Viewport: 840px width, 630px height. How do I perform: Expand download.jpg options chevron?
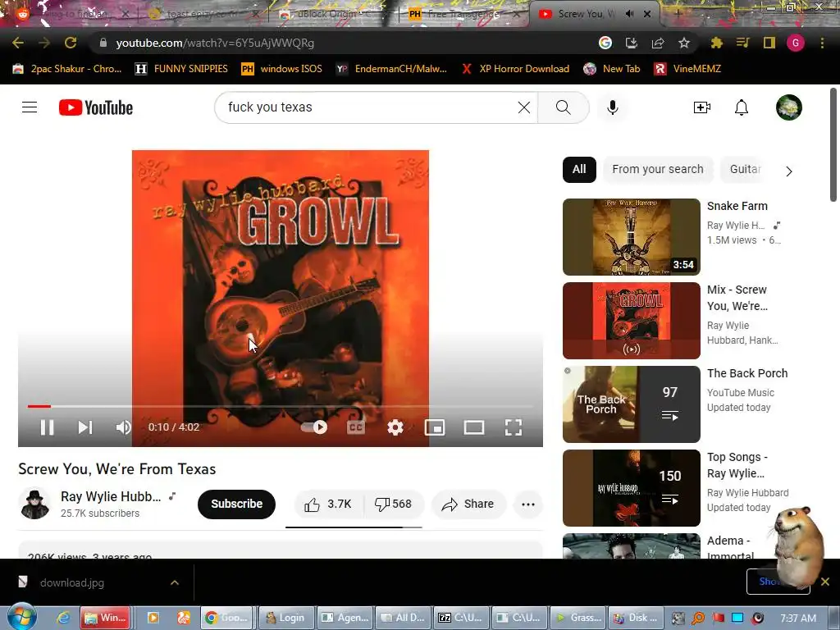(175, 582)
